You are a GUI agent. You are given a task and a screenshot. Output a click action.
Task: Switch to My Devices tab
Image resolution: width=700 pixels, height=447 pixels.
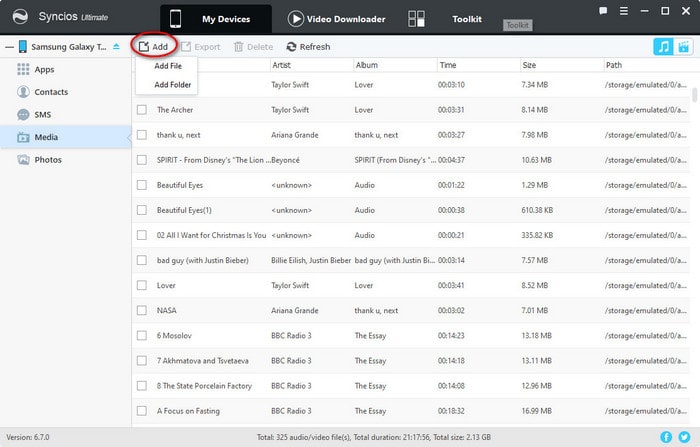[216, 19]
